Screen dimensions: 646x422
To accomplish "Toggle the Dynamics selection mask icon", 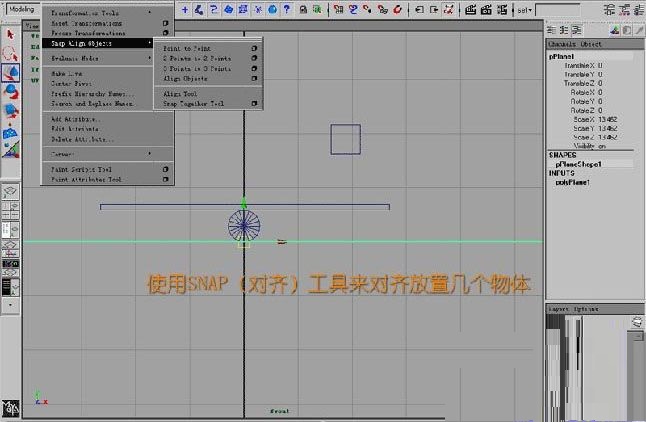I will pyautogui.click(x=258, y=9).
